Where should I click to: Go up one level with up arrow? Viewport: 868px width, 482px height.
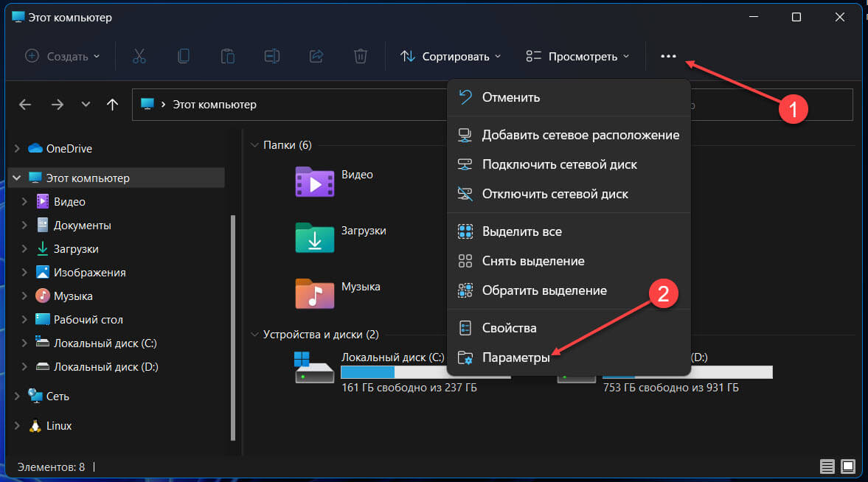coord(112,105)
